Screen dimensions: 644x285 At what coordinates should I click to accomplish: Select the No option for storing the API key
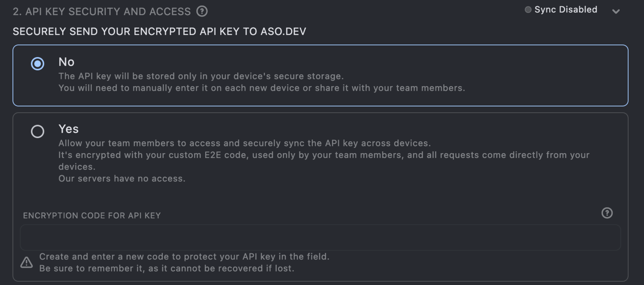[38, 64]
